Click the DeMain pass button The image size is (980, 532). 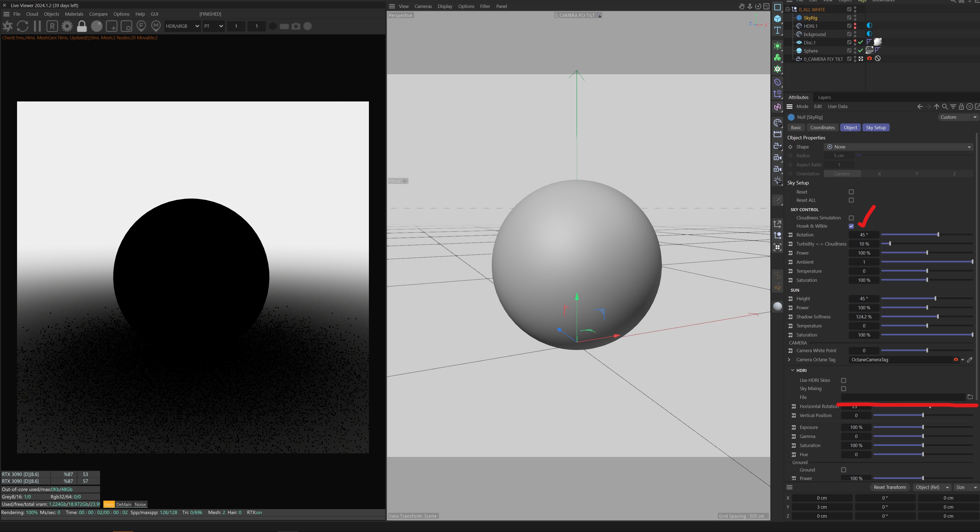coord(124,505)
